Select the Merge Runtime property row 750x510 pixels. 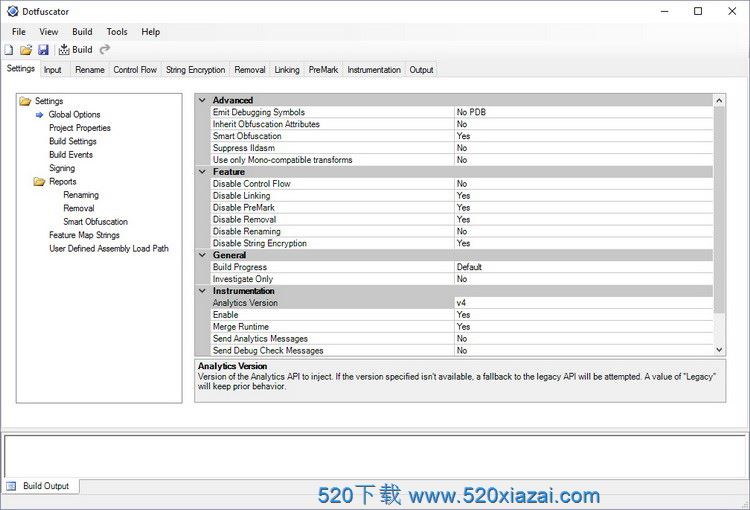tap(462, 327)
